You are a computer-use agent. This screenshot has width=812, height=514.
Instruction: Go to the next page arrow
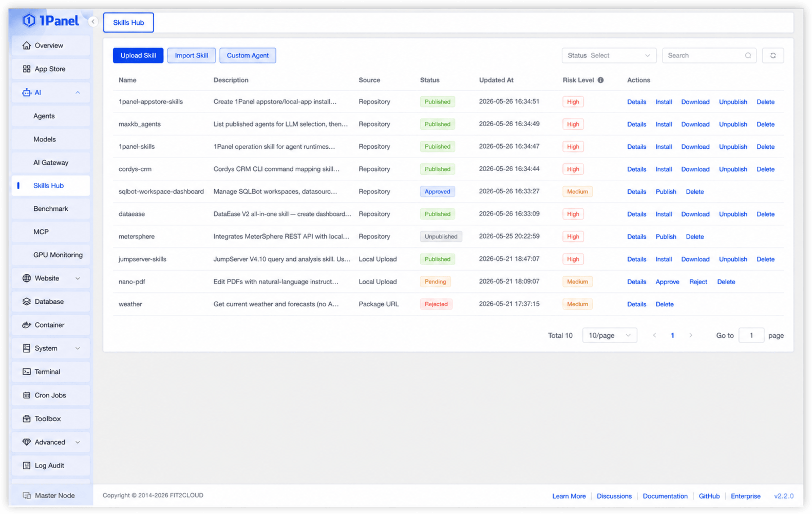click(691, 335)
